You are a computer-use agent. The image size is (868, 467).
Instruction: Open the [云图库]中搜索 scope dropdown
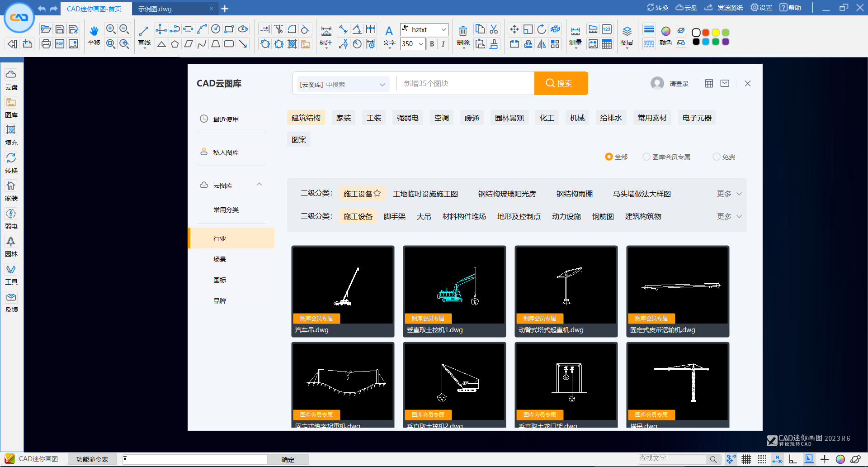[343, 84]
